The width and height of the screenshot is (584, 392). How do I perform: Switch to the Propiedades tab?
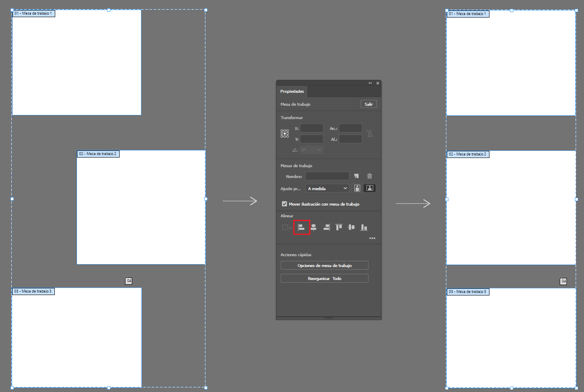(292, 91)
